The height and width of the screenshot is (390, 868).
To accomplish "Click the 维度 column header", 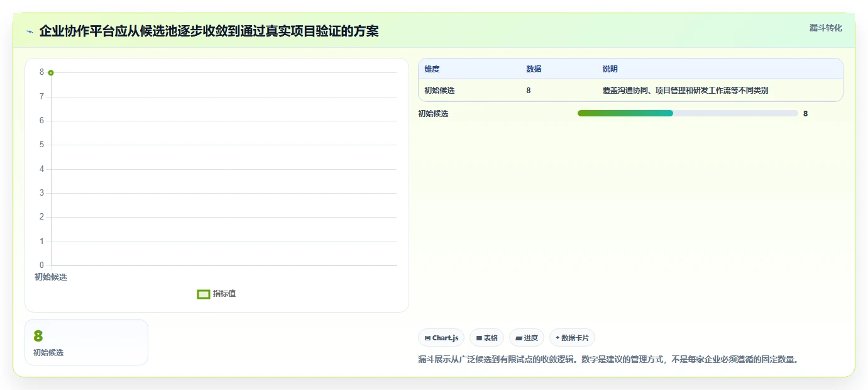I will click(x=432, y=69).
